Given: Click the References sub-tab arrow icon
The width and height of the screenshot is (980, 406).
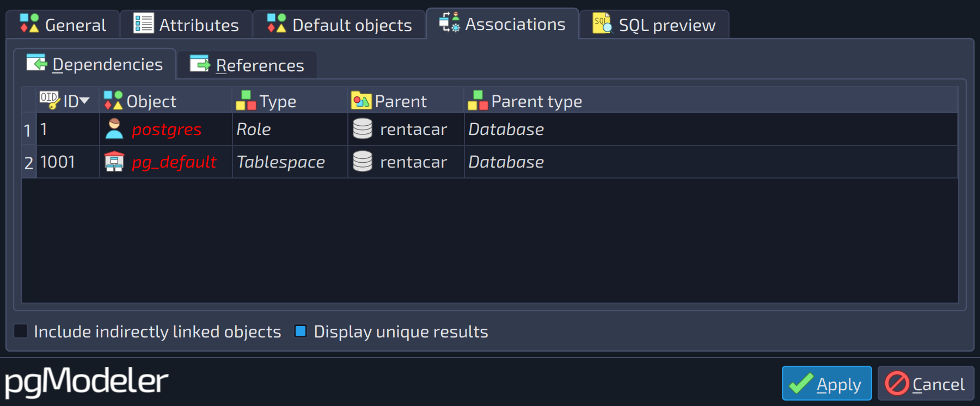Looking at the screenshot, I should point(200,64).
